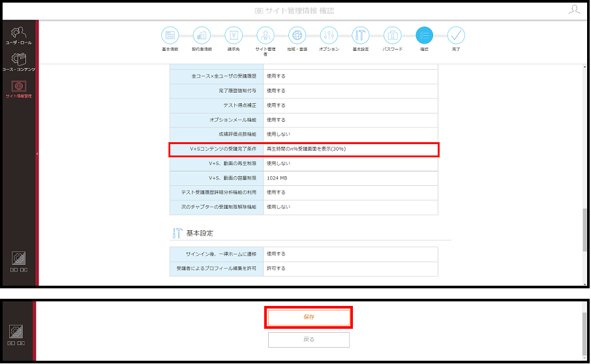Go to the 完了 checkmark step
This screenshot has width=591, height=364.
click(456, 35)
